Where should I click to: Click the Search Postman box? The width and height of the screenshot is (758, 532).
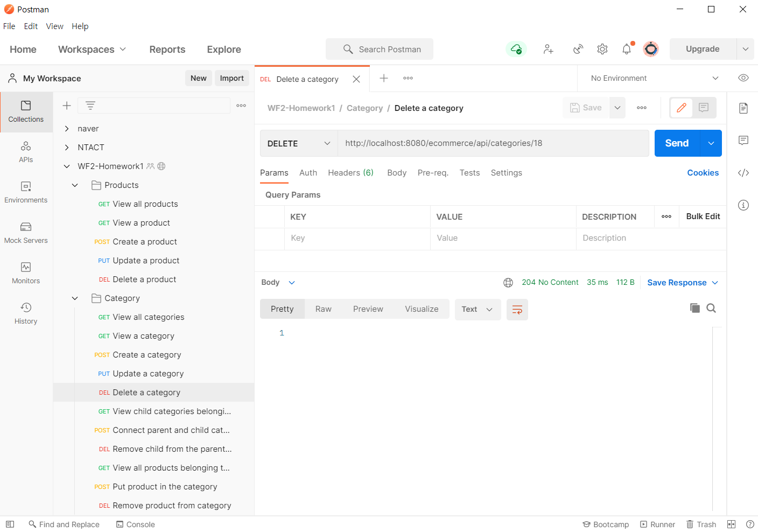pos(380,49)
